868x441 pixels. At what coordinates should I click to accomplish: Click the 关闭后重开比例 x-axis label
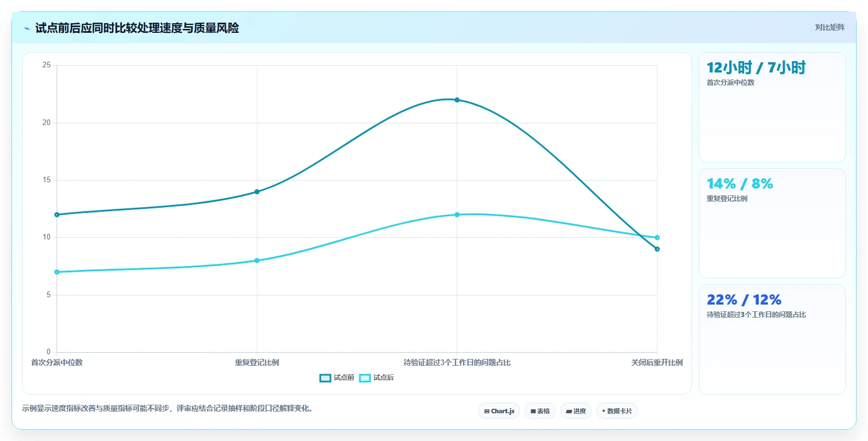(x=657, y=362)
